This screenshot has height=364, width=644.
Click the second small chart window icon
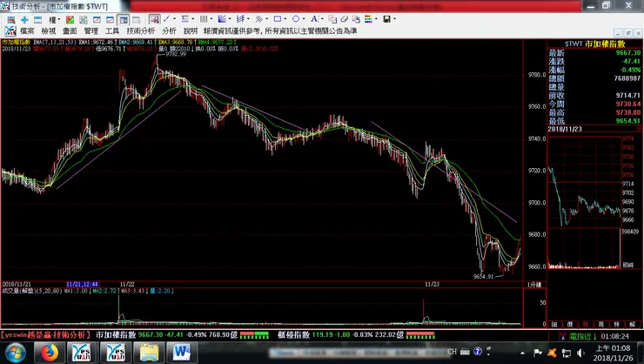(x=110, y=19)
